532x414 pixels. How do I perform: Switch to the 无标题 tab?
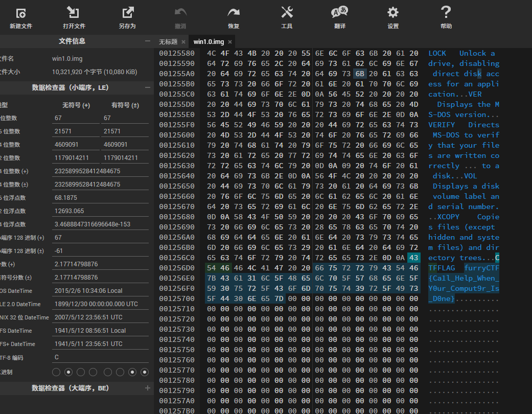[168, 42]
